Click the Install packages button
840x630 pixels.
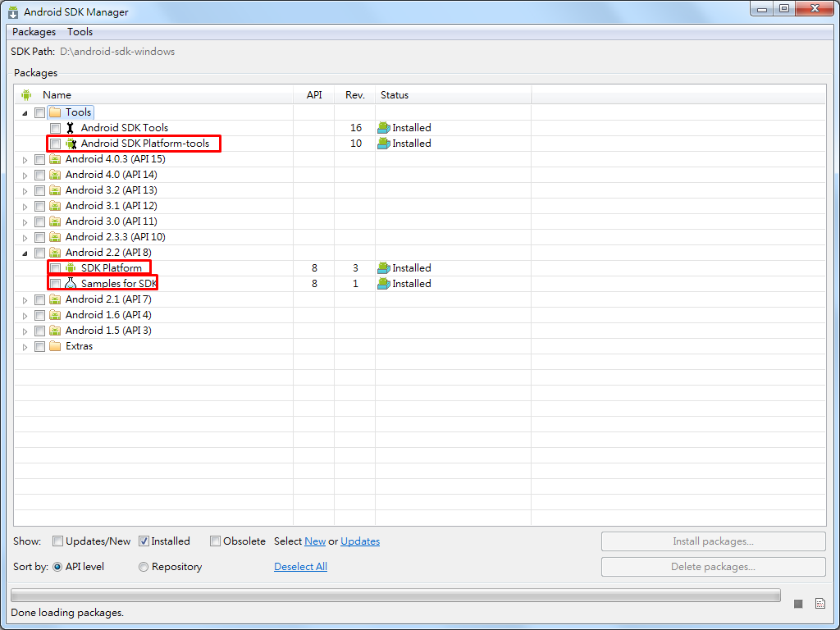[713, 541]
